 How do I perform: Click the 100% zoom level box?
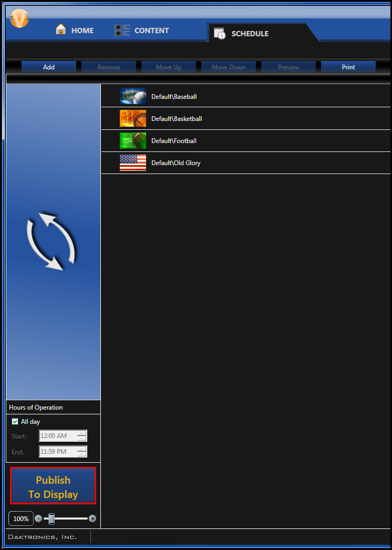coord(21,519)
